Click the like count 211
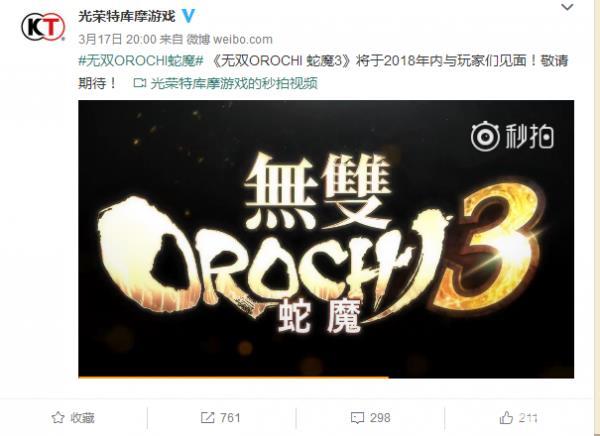The height and width of the screenshot is (436, 600). [x=528, y=417]
